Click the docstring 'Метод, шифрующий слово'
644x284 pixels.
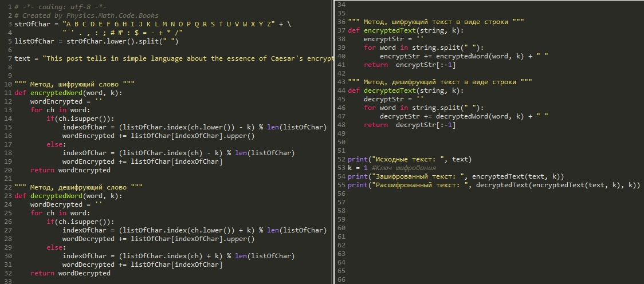(74, 84)
